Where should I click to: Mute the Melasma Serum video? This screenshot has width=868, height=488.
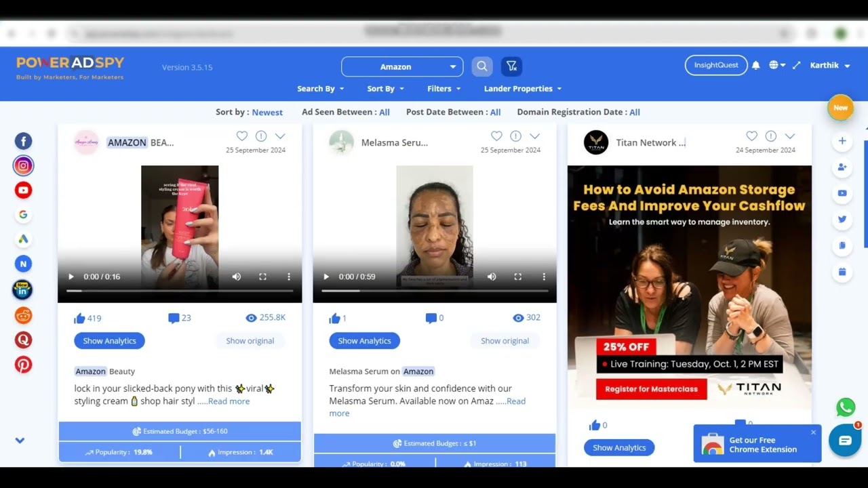(492, 277)
